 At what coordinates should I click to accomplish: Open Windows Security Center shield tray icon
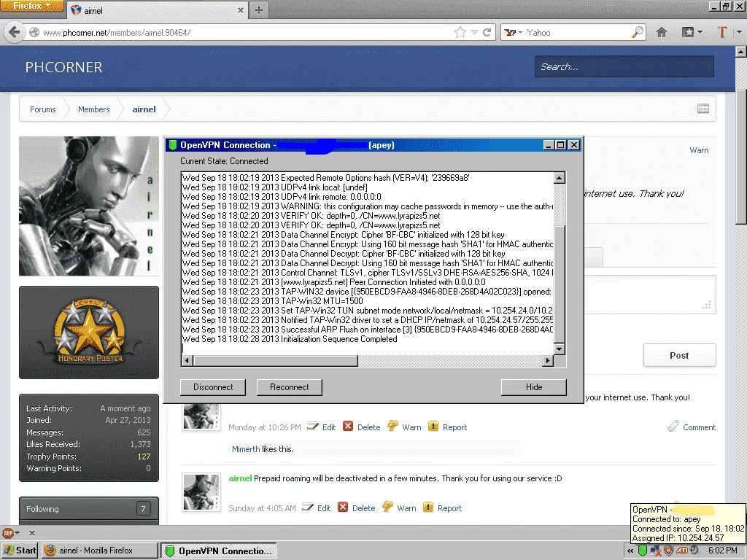point(669,551)
